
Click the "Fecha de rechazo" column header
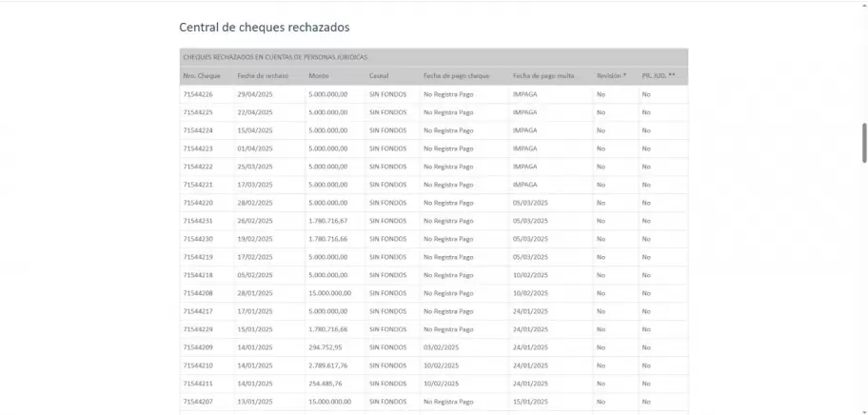263,76
